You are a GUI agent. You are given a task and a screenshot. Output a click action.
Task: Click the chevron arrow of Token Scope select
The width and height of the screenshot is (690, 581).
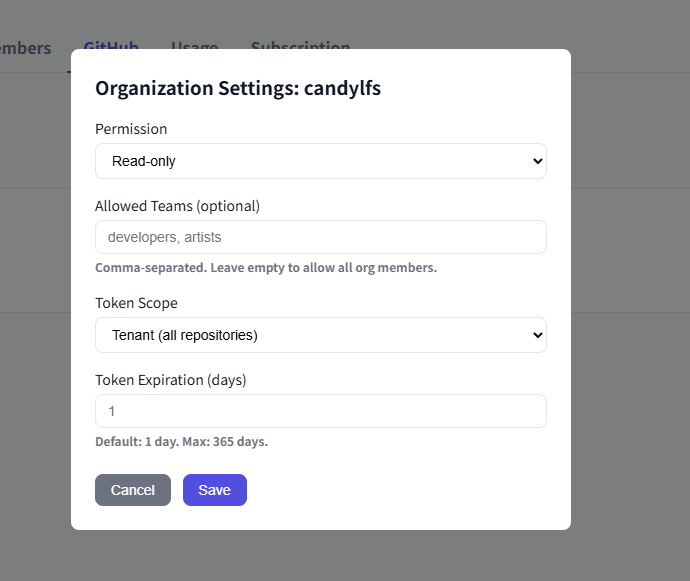coord(537,335)
